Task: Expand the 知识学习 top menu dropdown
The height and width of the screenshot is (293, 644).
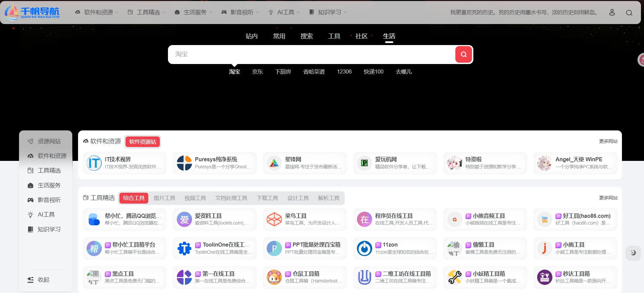Action: click(x=328, y=13)
